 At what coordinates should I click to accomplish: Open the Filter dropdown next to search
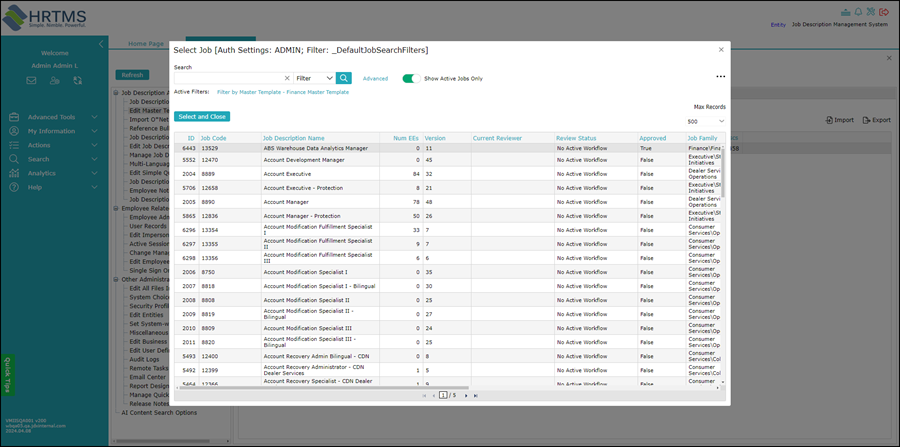click(x=315, y=78)
